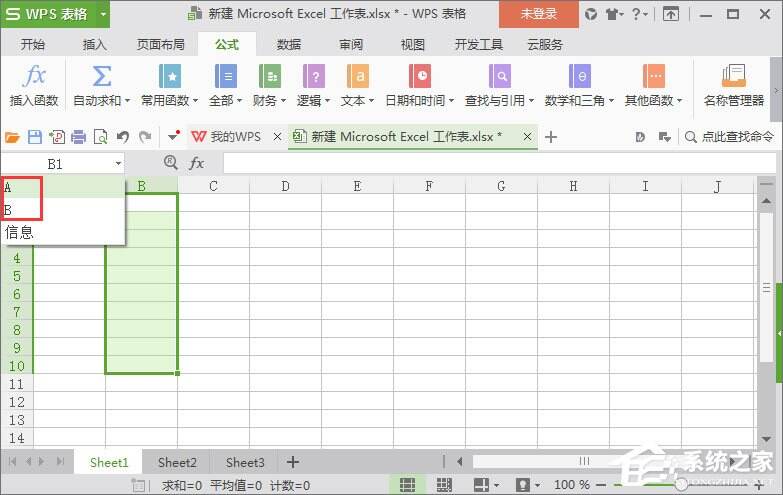
Task: Expand the 财务 dropdown arrow
Action: (x=283, y=101)
